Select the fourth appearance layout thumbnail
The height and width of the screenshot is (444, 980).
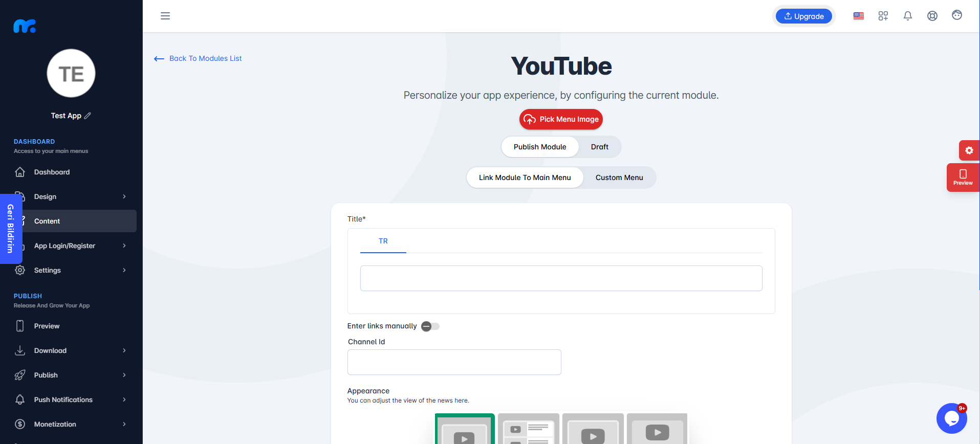pos(657,429)
